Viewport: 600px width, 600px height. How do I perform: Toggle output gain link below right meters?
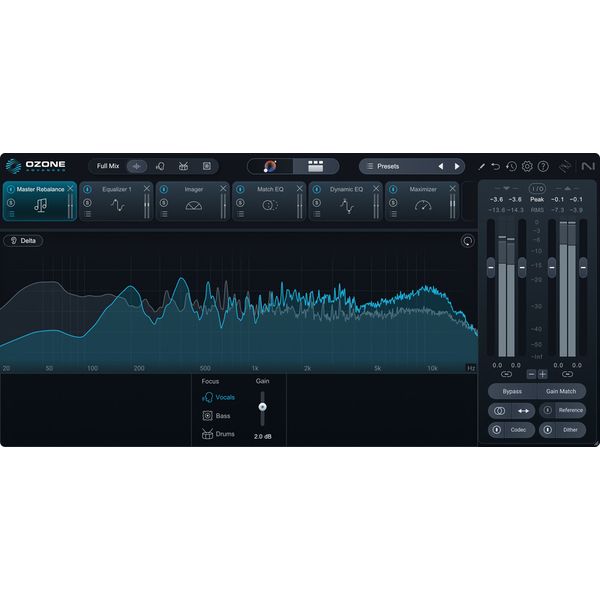click(x=567, y=374)
